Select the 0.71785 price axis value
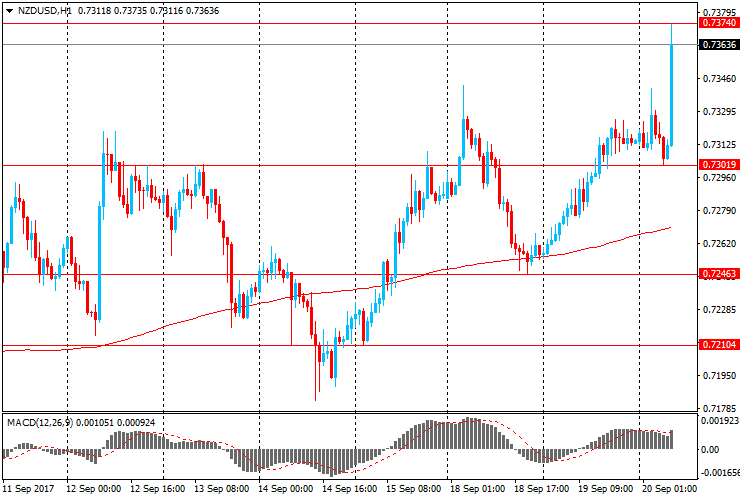This screenshot has width=740, height=500. [x=719, y=408]
